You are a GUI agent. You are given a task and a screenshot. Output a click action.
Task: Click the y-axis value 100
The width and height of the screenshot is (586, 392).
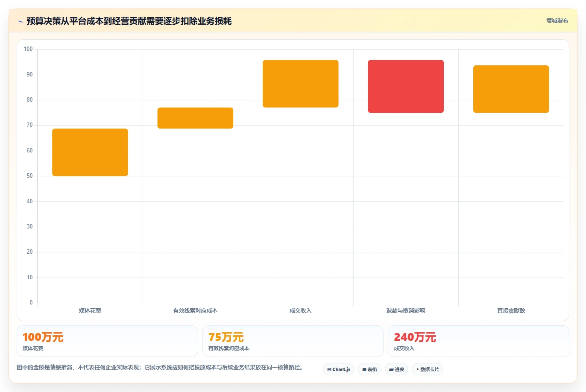[28, 49]
